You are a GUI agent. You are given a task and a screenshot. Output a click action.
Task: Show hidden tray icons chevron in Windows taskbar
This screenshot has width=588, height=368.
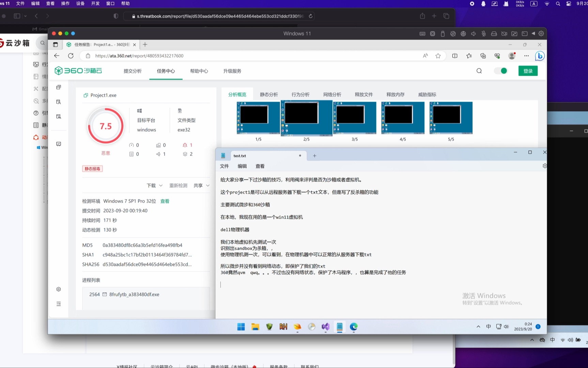click(x=478, y=327)
